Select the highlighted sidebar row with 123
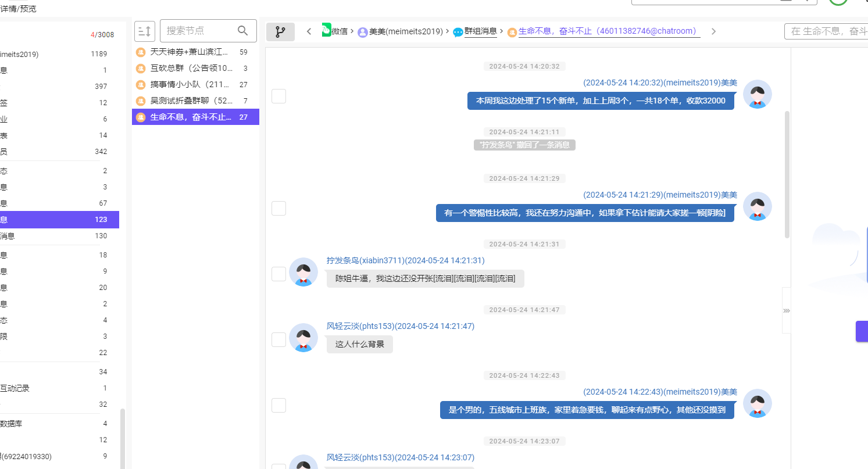 [x=59, y=220]
